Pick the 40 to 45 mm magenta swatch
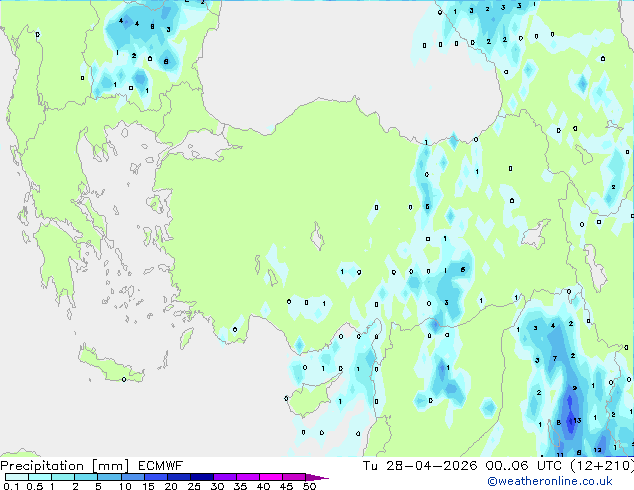 [271, 477]
